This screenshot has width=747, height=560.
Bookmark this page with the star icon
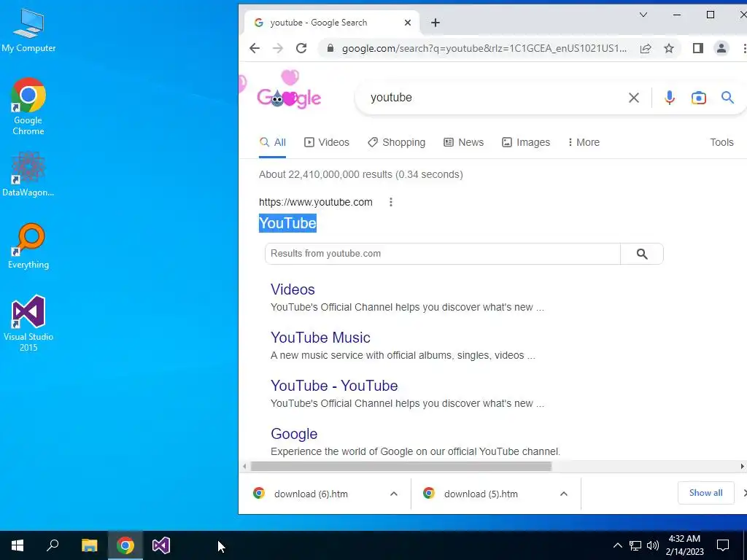669,48
